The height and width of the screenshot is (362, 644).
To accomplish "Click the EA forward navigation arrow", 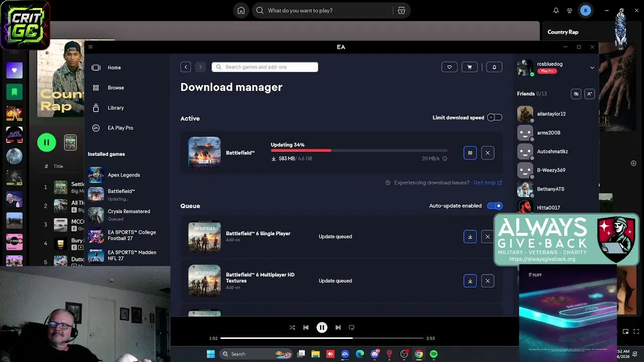I will pos(200,67).
